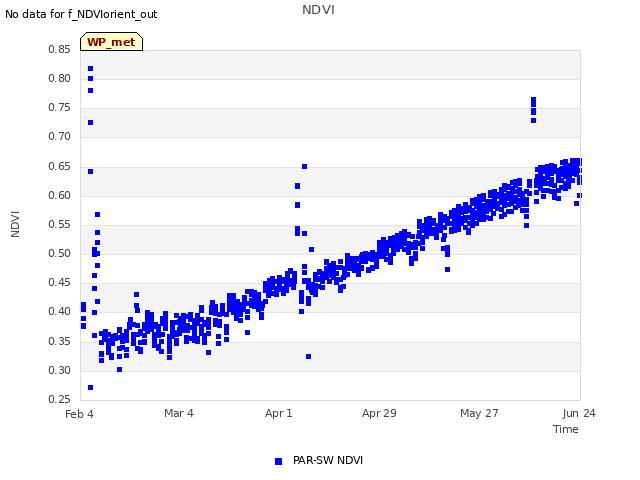
Task: Click the 0.70 y-axis tick label
Action: [x=60, y=136]
